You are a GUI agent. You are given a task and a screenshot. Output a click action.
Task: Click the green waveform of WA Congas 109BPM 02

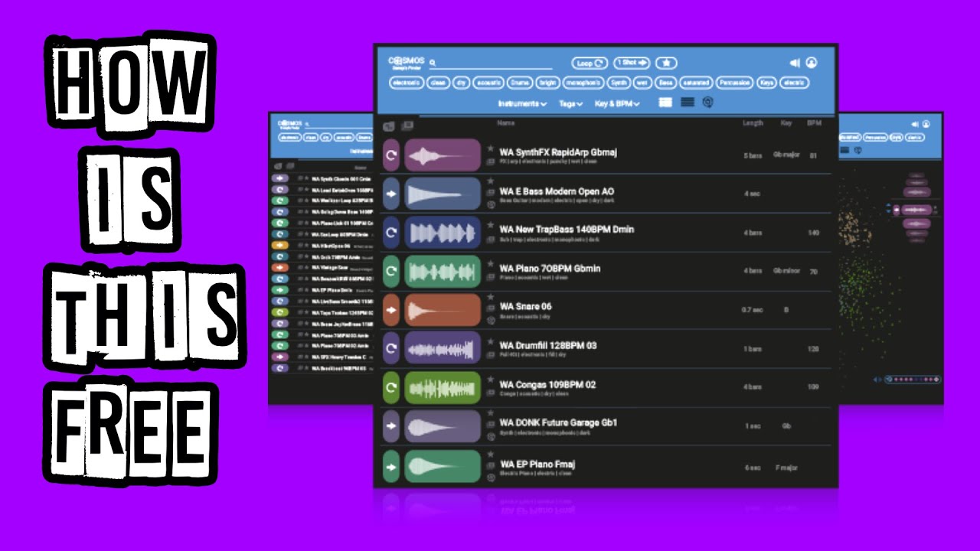[443, 388]
